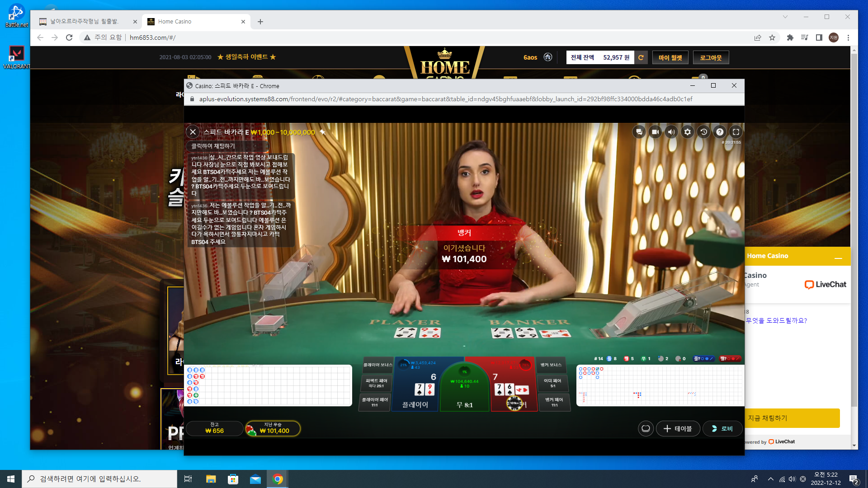The width and height of the screenshot is (868, 488).
Task: Open the game settings gear icon
Action: pyautogui.click(x=688, y=132)
